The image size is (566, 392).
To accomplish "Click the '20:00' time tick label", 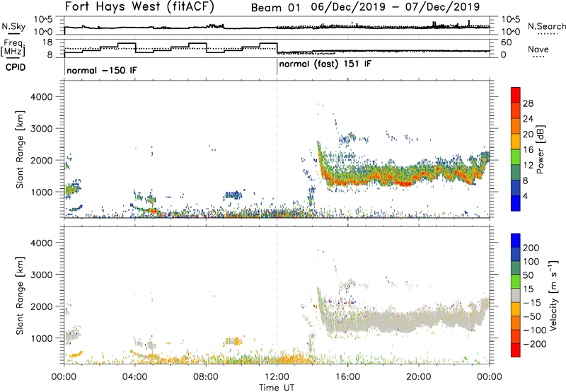I will [419, 377].
